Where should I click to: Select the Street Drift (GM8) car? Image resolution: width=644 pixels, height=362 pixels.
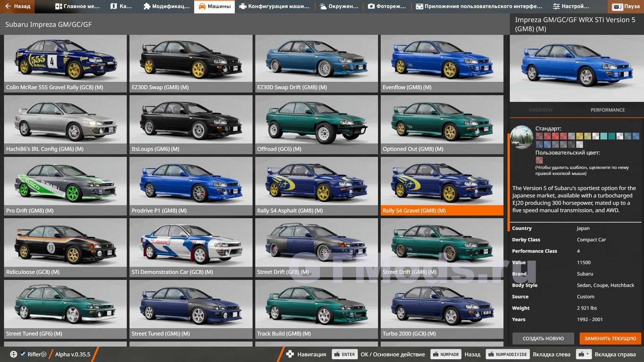pyautogui.click(x=442, y=248)
